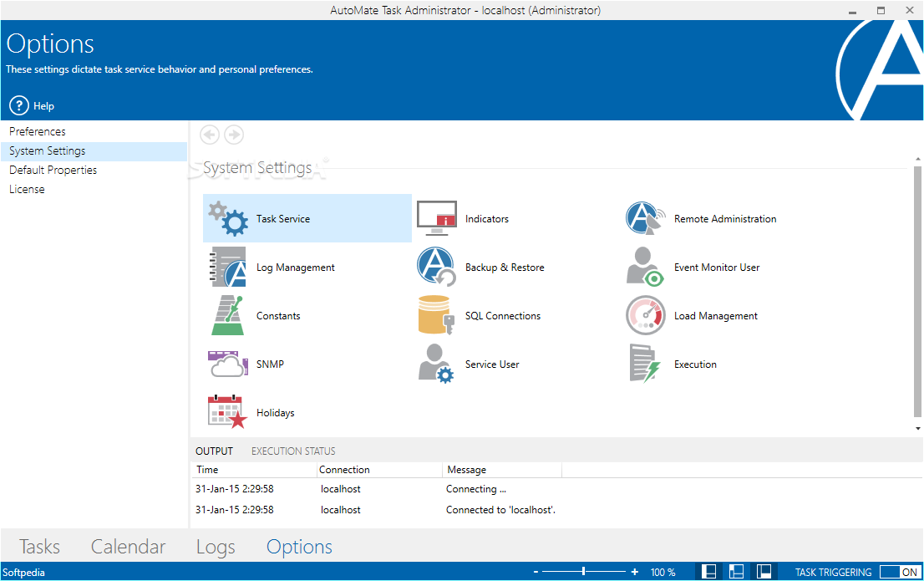Open the Backup & Restore icon
The image size is (924, 581).
[x=436, y=267]
